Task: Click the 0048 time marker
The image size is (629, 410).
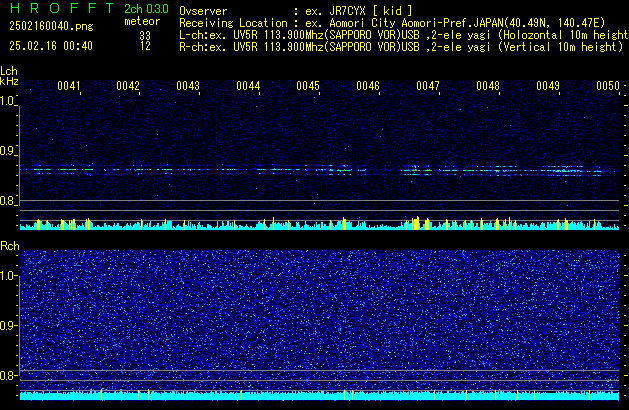Action: click(488, 86)
